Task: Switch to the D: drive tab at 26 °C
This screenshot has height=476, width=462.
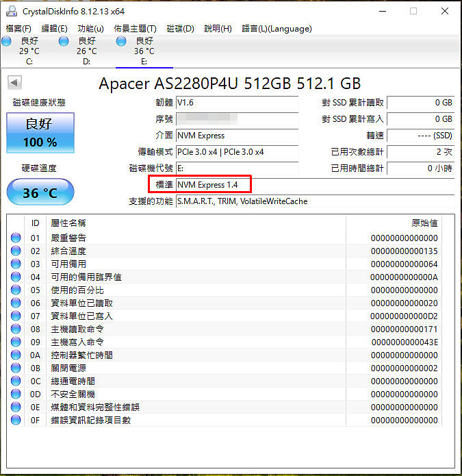Action: tap(87, 51)
